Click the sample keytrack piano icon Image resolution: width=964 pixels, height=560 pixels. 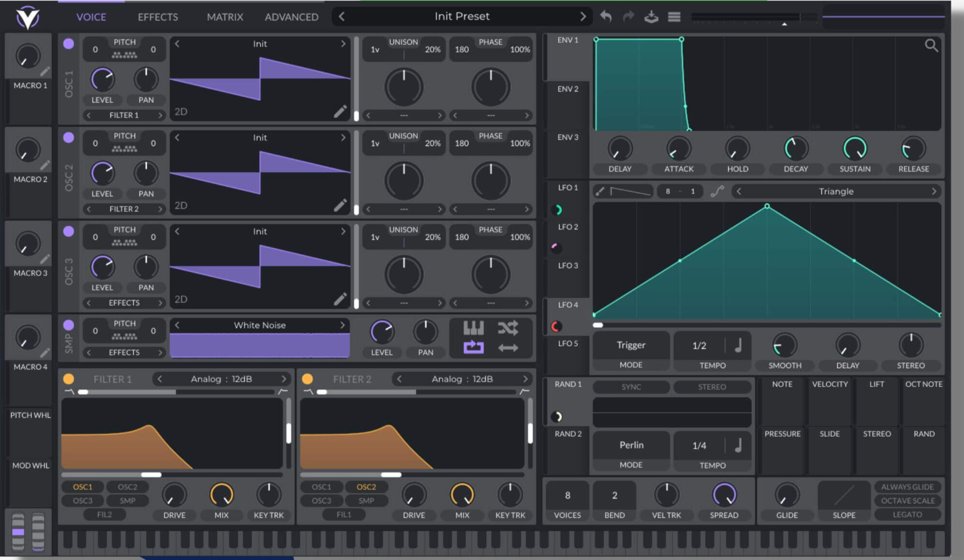pos(473,328)
